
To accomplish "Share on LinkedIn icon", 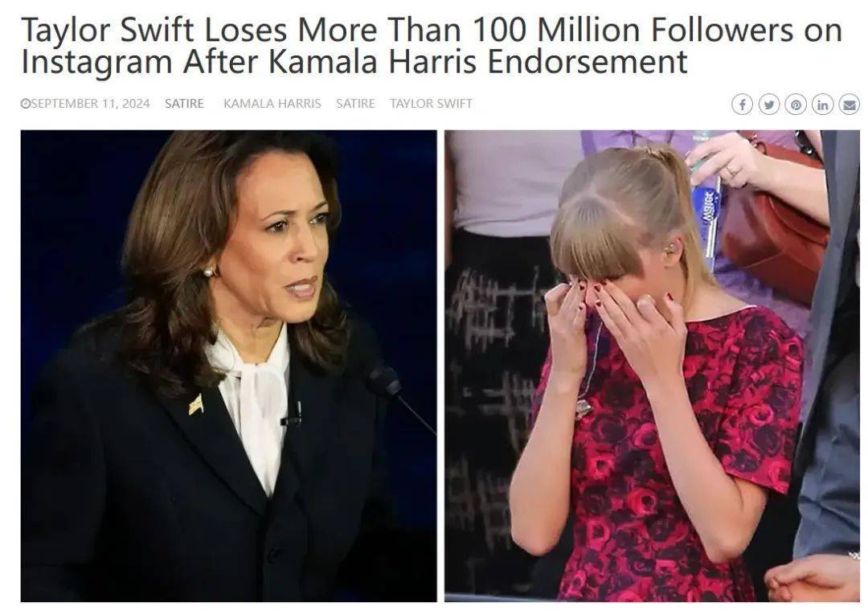I will (x=823, y=105).
